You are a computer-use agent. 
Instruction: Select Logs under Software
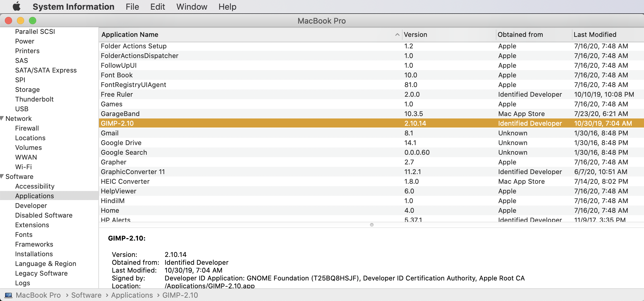(x=23, y=283)
